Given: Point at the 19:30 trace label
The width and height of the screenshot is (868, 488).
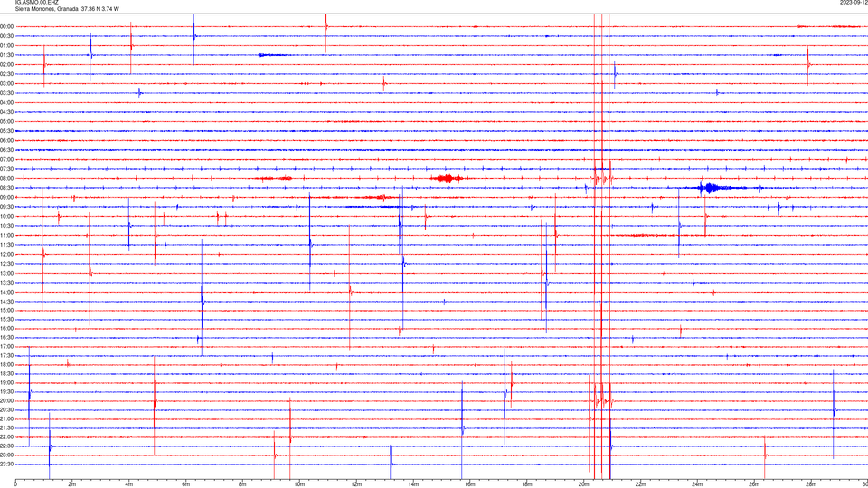Looking at the screenshot, I should [7, 391].
